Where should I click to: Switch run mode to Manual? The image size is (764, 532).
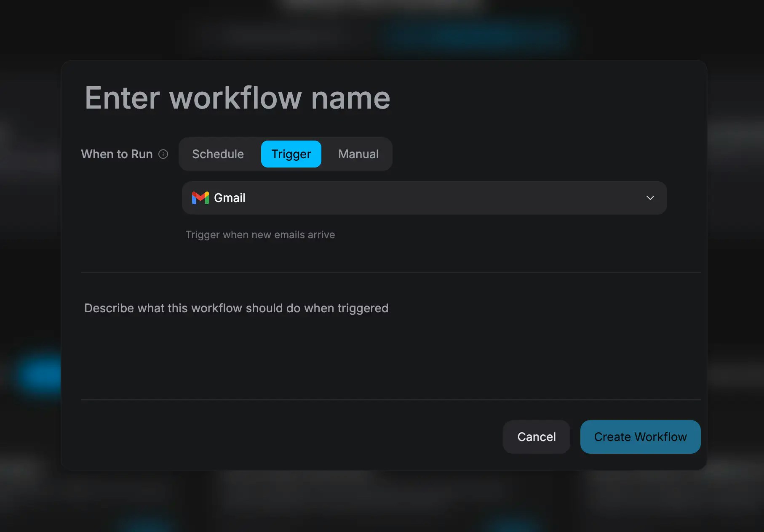coord(358,154)
